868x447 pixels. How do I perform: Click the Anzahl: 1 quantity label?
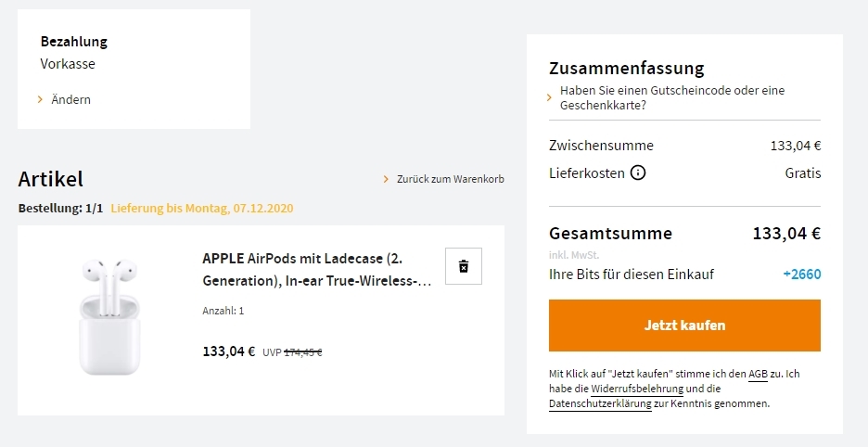pos(223,311)
